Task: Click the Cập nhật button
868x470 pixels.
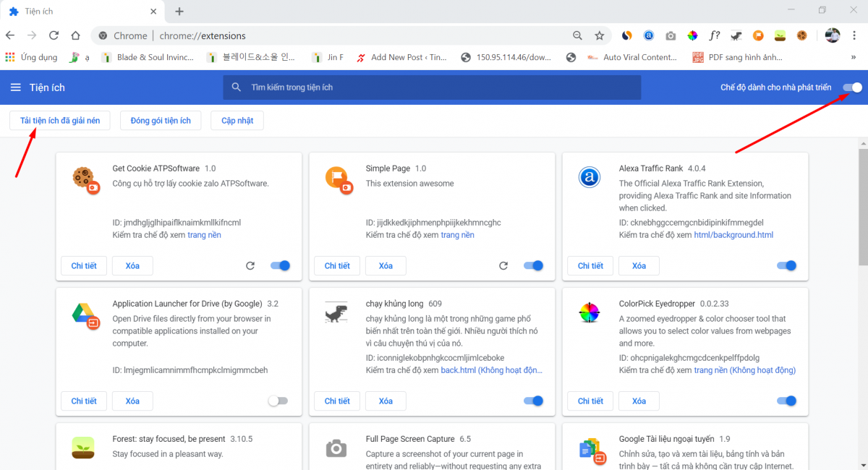Action: click(237, 121)
